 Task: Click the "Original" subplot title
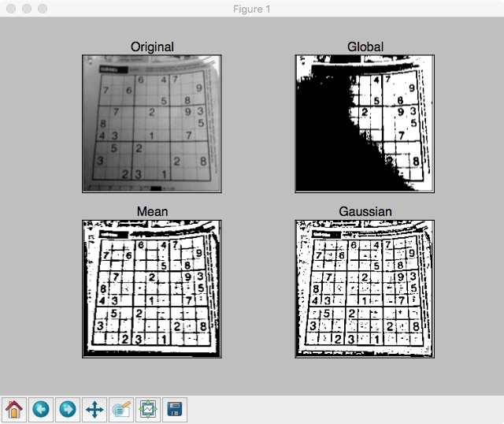[x=152, y=47]
